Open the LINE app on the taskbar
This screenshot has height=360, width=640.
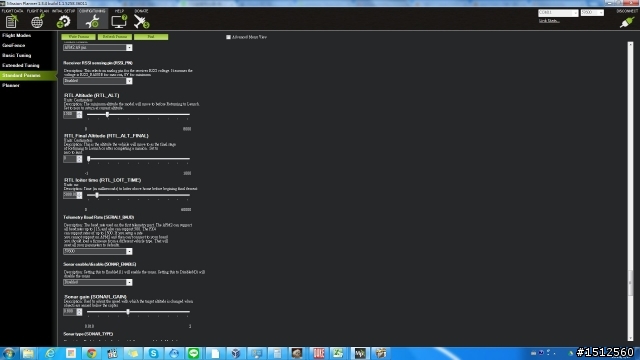(193, 353)
